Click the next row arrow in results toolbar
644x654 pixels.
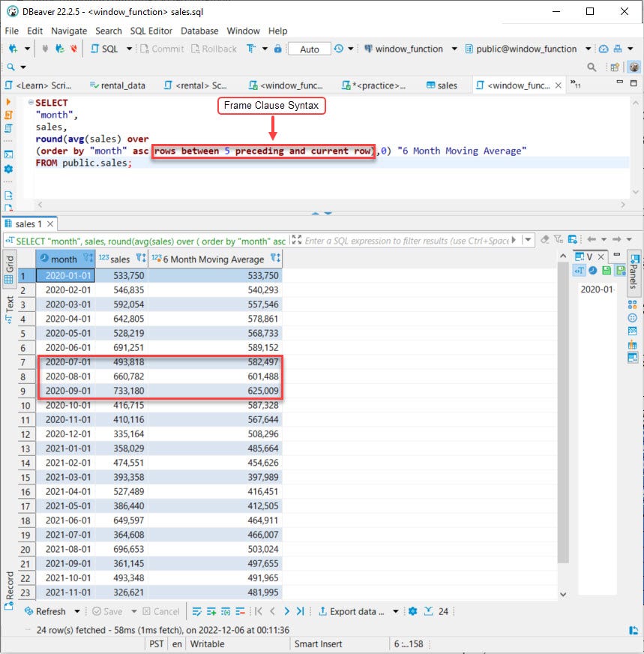286,611
